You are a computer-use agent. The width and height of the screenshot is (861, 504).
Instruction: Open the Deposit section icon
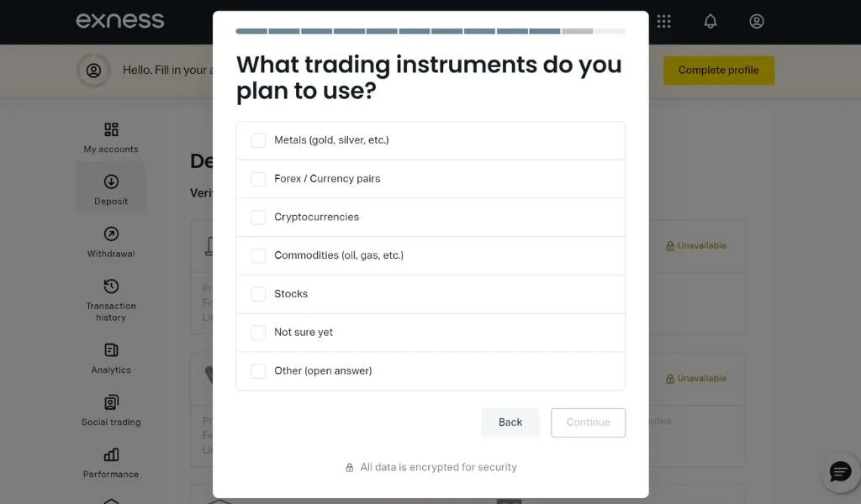click(110, 181)
